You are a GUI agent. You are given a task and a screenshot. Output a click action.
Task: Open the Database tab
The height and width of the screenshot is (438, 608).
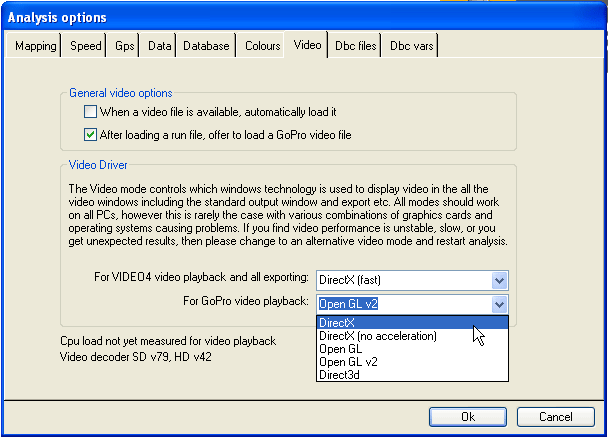tap(207, 46)
